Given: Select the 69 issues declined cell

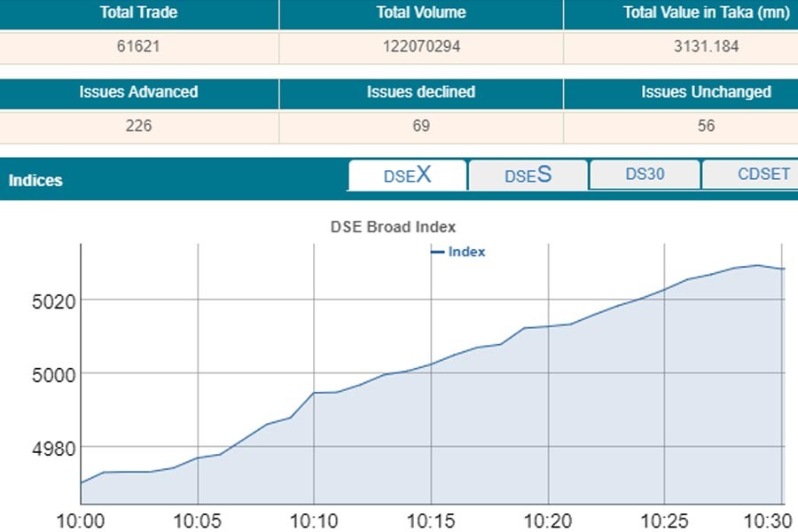Looking at the screenshot, I should click(421, 126).
